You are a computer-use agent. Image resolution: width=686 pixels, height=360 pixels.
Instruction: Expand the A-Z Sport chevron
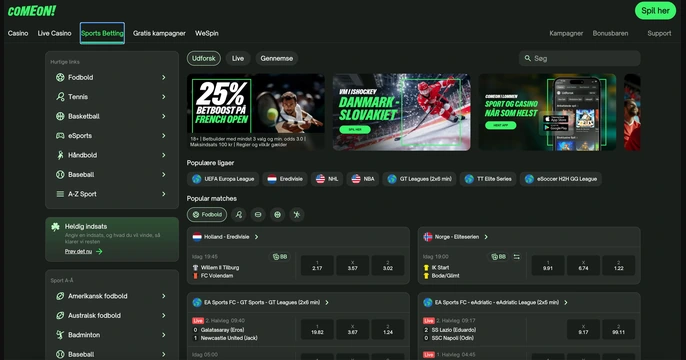pyautogui.click(x=164, y=194)
